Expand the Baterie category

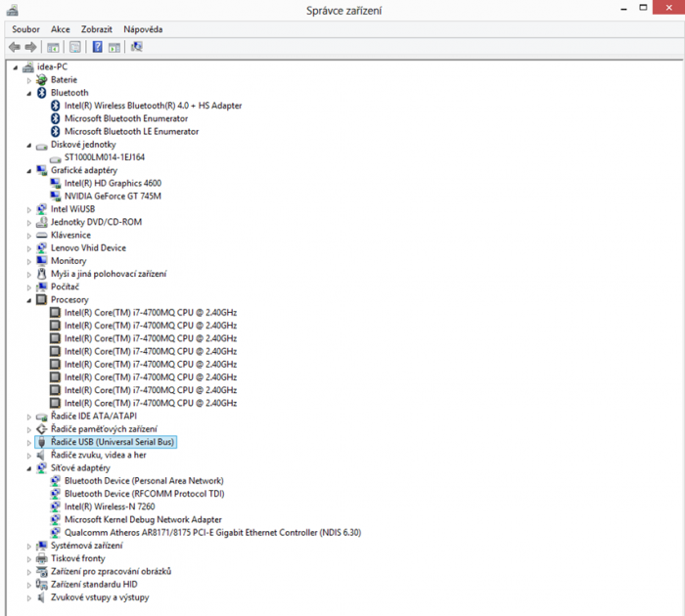coord(29,80)
